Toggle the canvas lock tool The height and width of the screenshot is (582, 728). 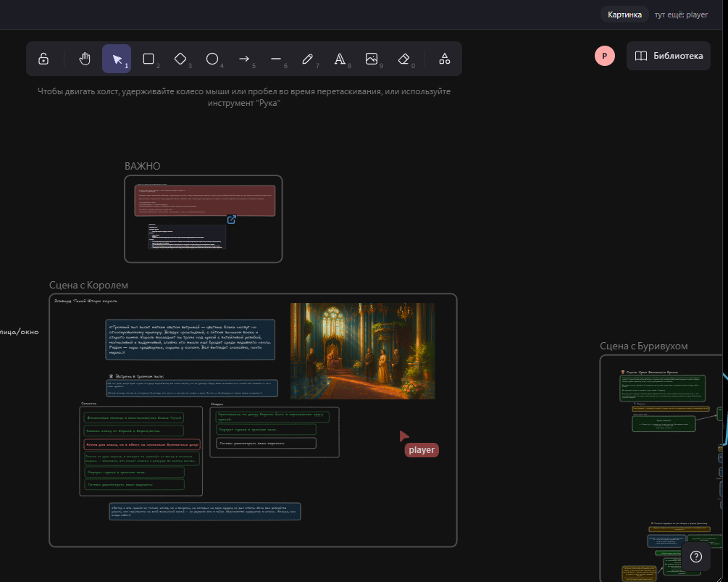pyautogui.click(x=43, y=59)
